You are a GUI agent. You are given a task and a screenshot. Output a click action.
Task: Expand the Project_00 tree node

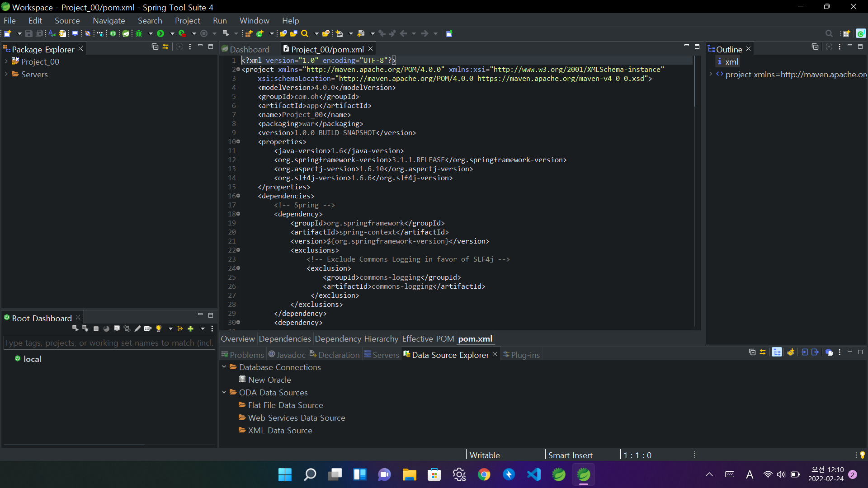(6, 61)
